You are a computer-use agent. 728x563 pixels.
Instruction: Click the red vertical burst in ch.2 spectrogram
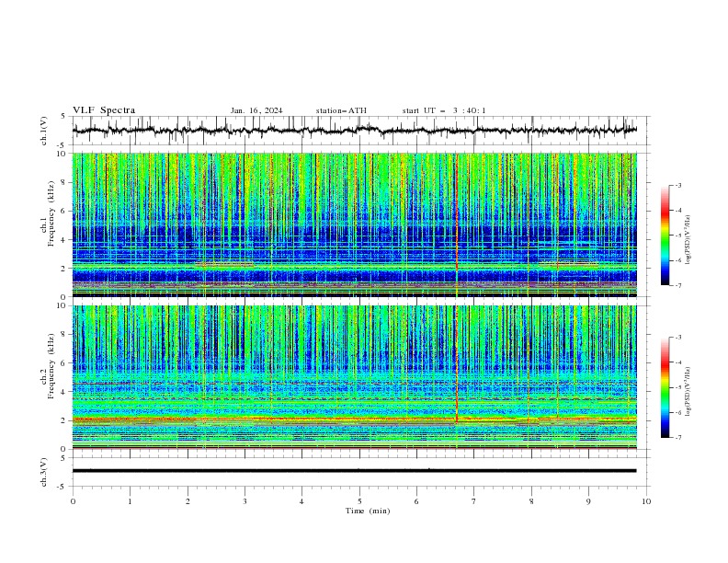click(x=457, y=363)
